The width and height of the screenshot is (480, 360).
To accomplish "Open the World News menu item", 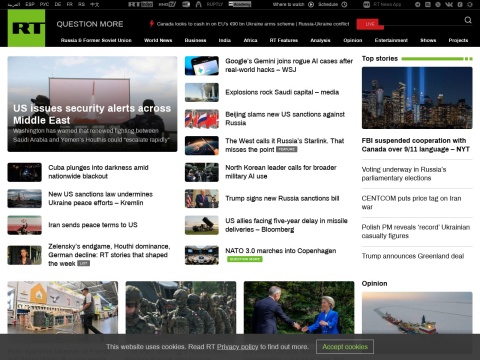I will [x=158, y=40].
